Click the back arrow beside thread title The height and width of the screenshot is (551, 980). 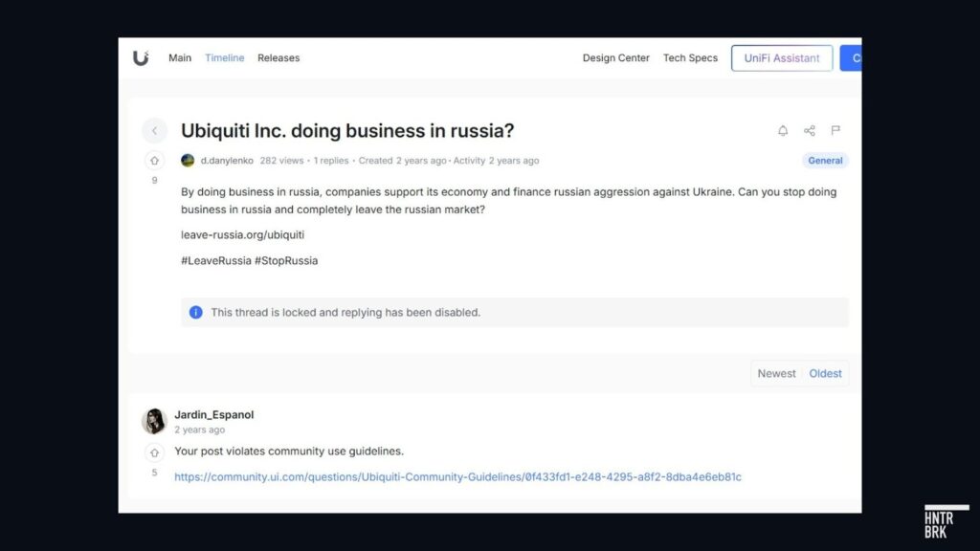(155, 131)
